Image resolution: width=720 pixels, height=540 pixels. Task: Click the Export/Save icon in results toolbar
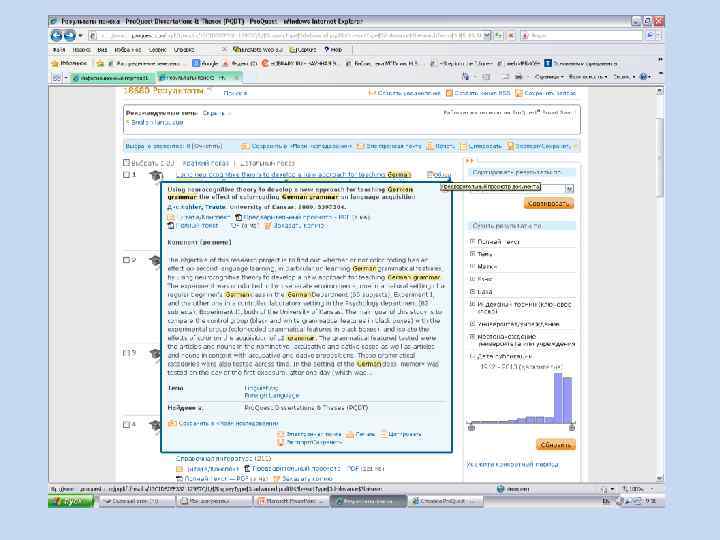click(x=510, y=146)
